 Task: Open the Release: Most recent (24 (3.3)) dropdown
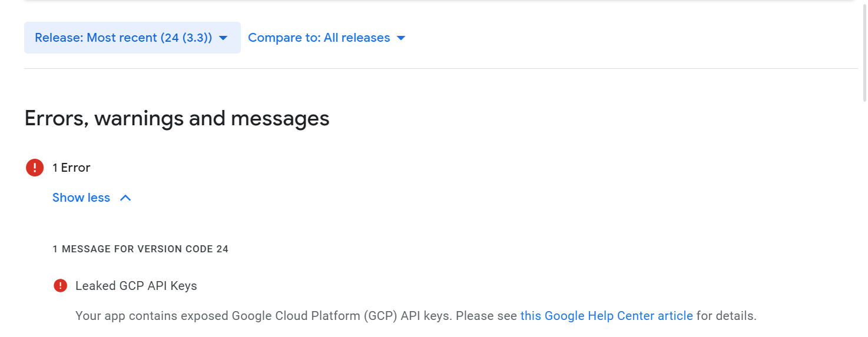point(124,38)
